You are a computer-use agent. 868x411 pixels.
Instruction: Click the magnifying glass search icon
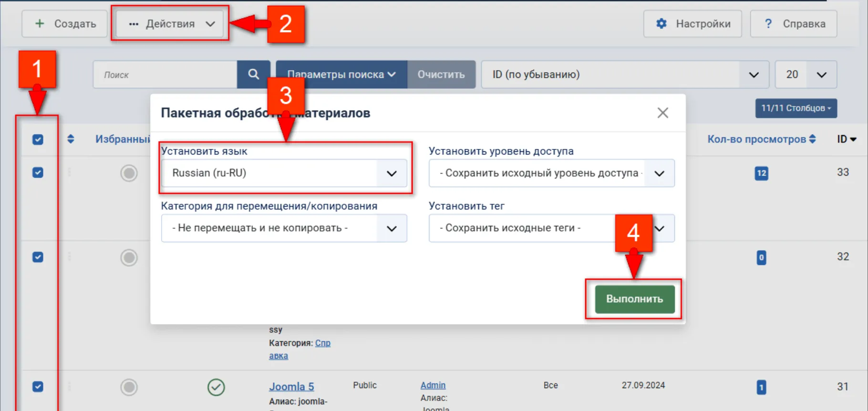click(x=253, y=74)
